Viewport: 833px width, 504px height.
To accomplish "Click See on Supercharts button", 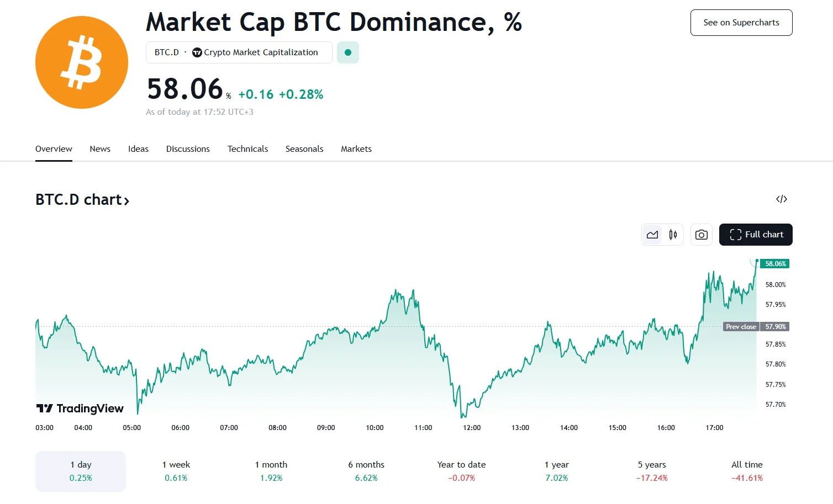I will (x=741, y=23).
